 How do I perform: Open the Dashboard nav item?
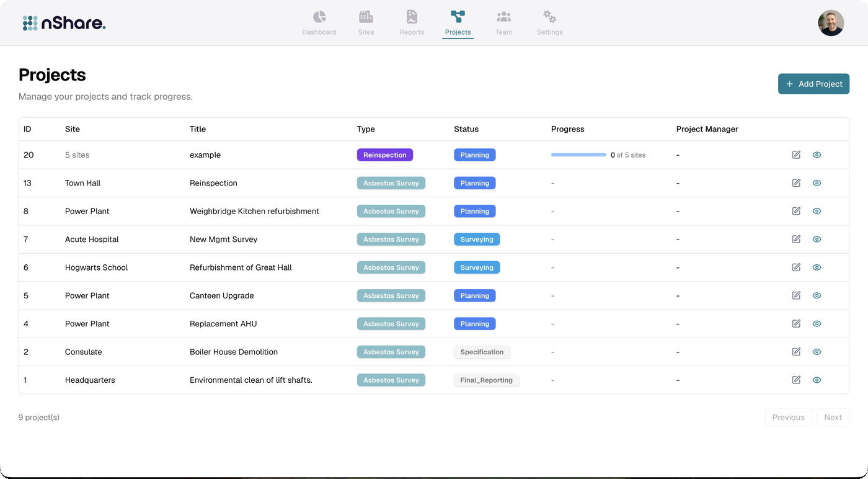pyautogui.click(x=319, y=24)
